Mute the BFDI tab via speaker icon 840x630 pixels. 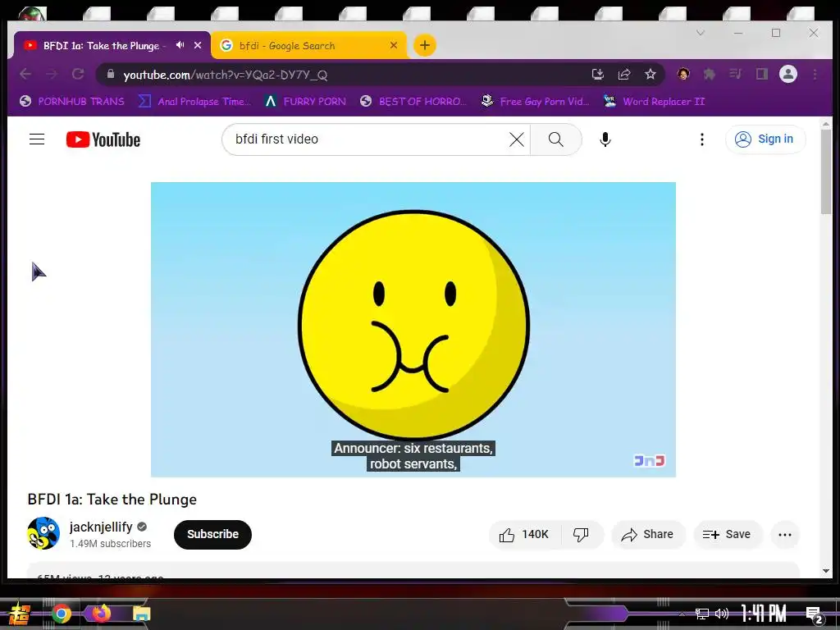(x=180, y=45)
